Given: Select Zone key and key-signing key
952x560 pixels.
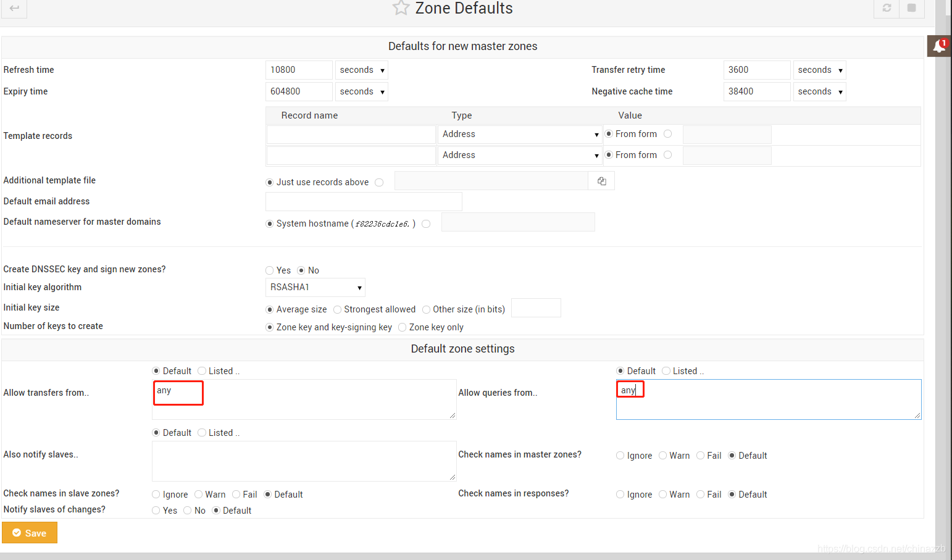Looking at the screenshot, I should coord(270,327).
